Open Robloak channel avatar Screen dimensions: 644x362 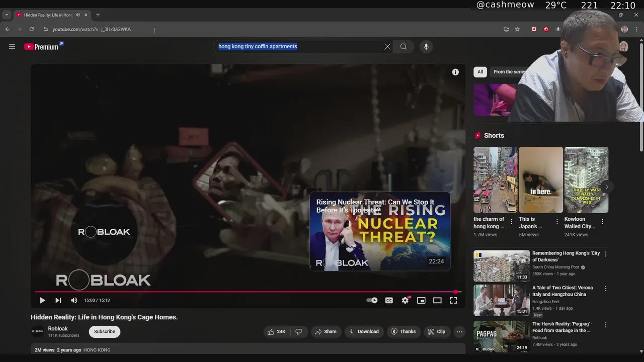click(x=37, y=331)
